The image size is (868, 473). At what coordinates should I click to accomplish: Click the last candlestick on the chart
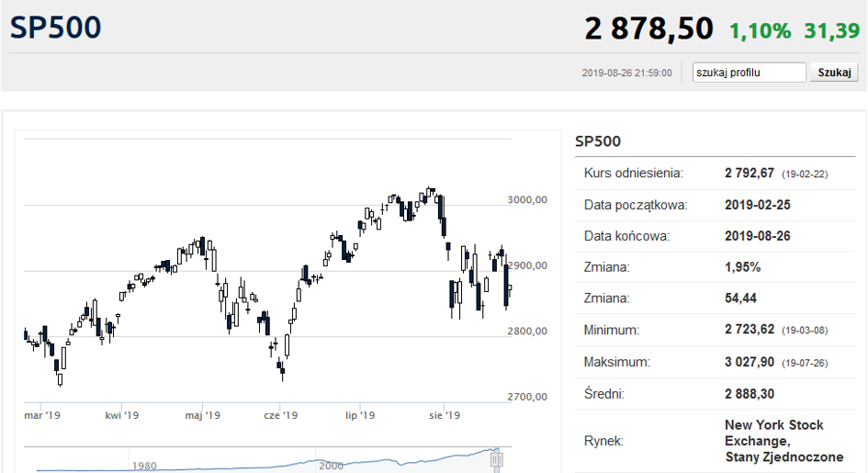pyautogui.click(x=510, y=289)
